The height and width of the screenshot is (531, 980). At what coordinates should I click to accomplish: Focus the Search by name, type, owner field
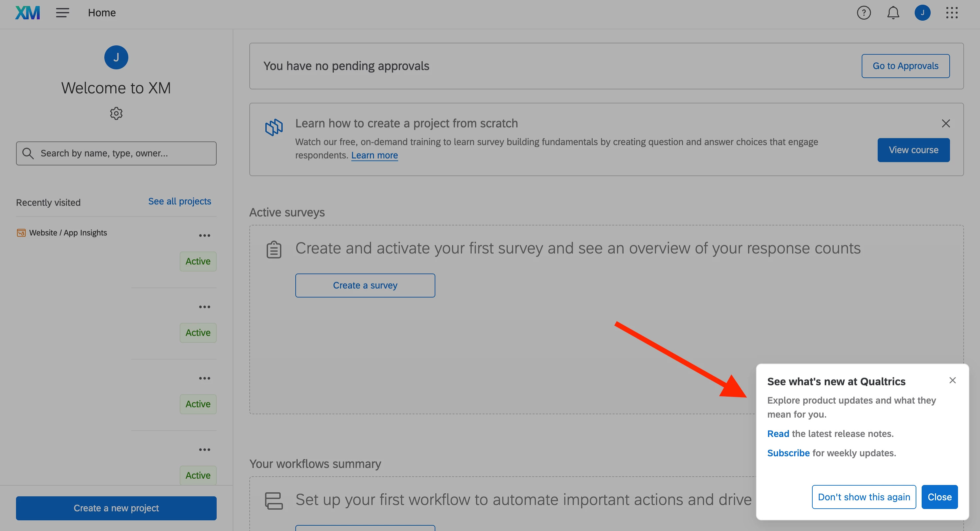[x=116, y=153]
